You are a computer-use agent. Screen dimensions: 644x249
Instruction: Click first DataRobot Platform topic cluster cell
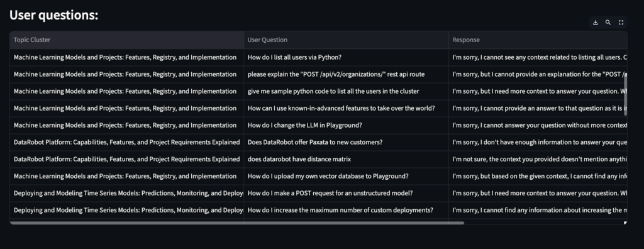point(127,142)
